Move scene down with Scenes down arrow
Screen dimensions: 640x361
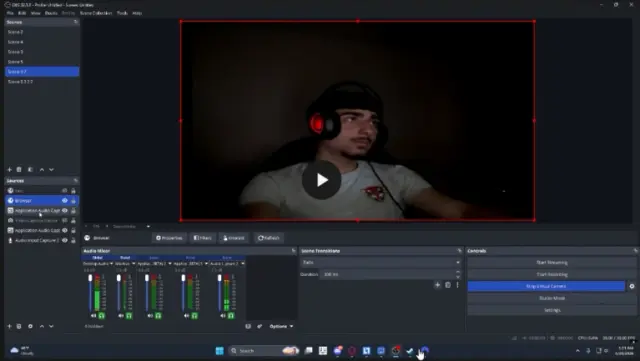pos(51,169)
